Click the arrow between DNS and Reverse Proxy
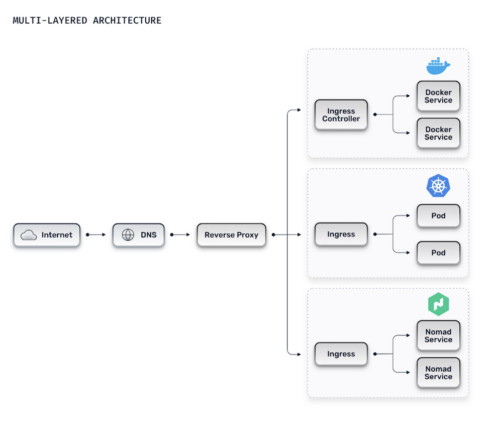The width and height of the screenshot is (490, 446). 180,235
